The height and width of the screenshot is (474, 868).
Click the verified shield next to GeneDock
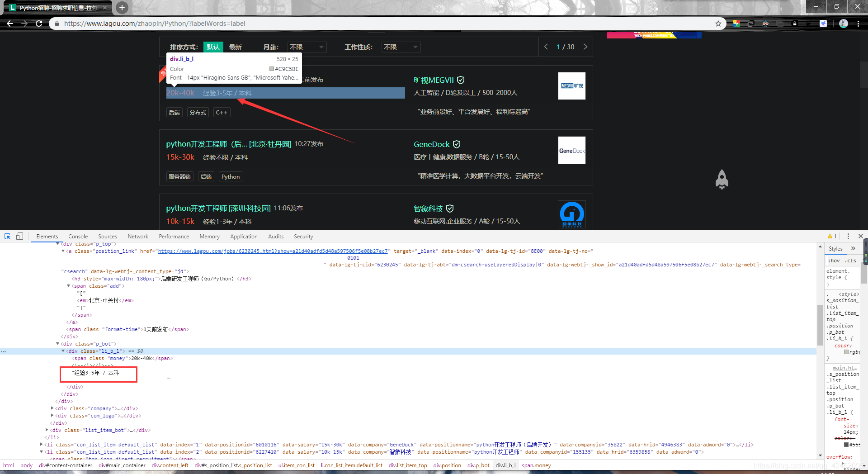(457, 144)
